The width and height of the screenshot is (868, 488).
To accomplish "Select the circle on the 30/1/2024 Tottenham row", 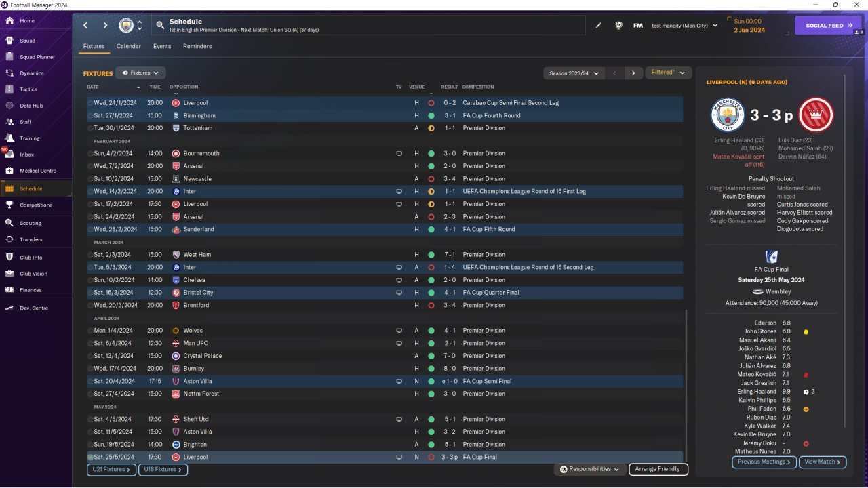I will 90,128.
